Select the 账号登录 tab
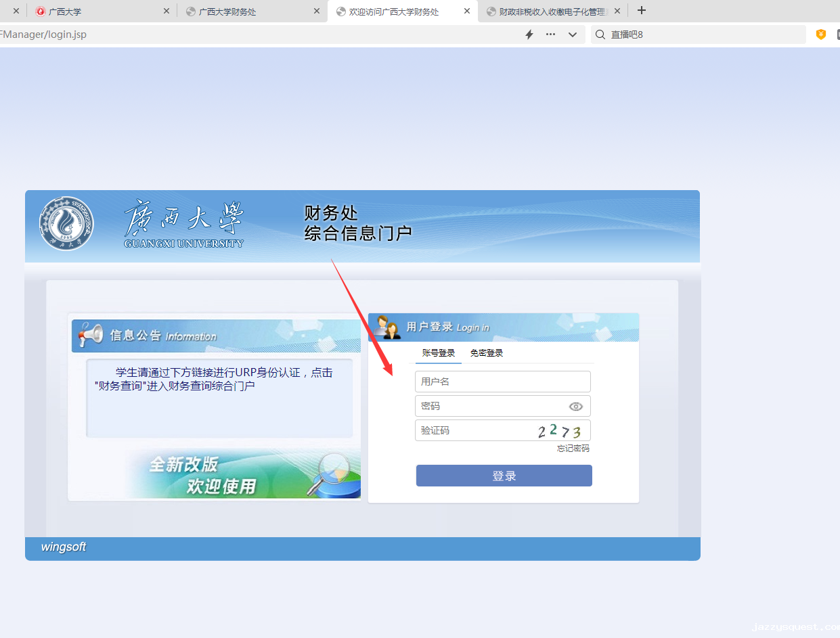 point(439,353)
